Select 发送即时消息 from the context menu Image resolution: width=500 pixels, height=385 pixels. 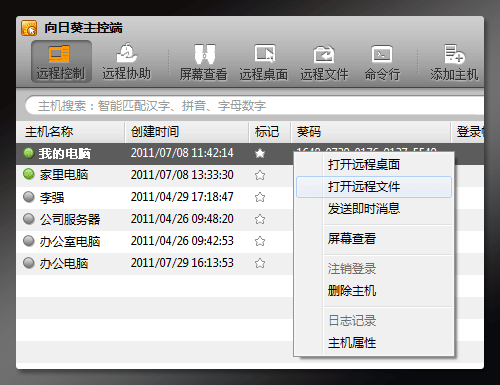click(x=374, y=209)
